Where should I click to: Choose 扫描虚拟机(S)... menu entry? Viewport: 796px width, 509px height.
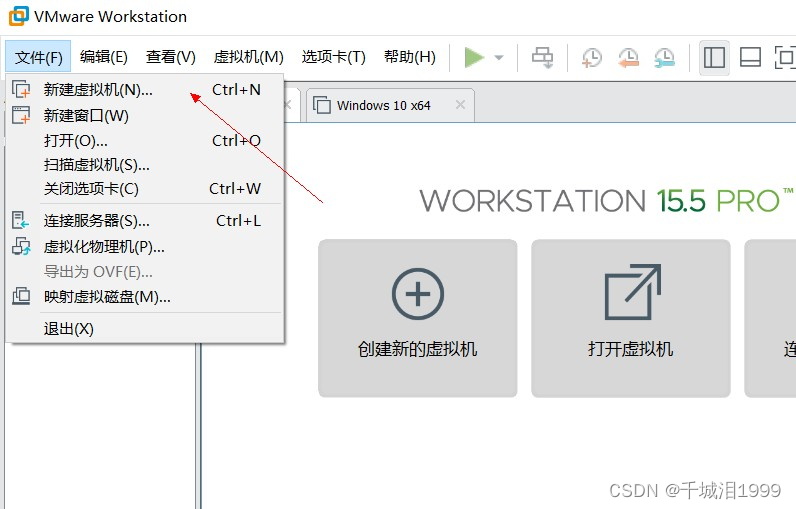(x=145, y=164)
